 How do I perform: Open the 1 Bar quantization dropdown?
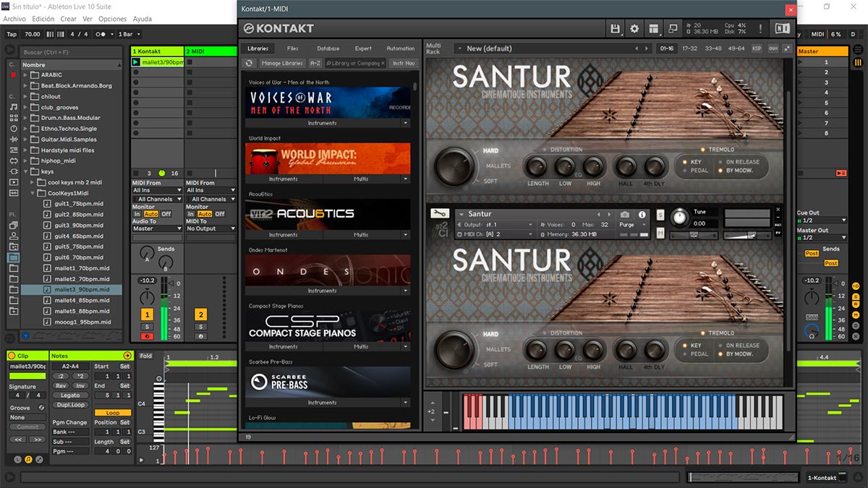128,34
